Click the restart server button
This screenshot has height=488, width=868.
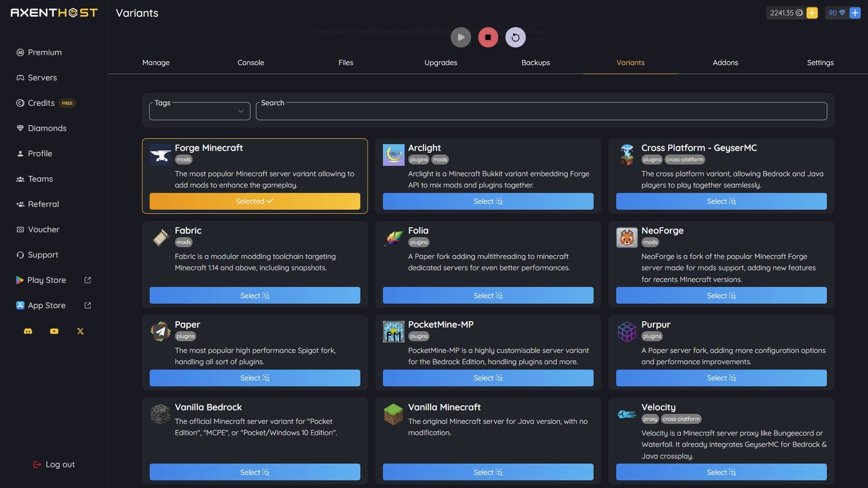pyautogui.click(x=514, y=37)
